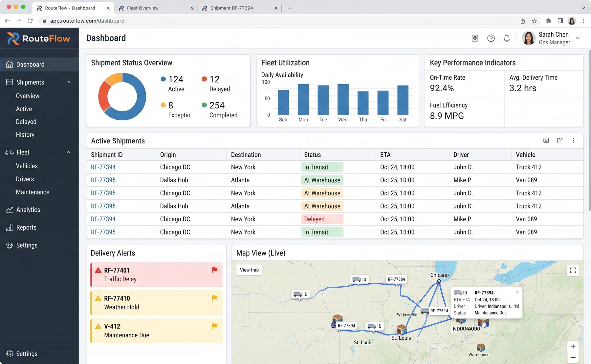
Task: Open new browser tab
Action: pos(290,8)
